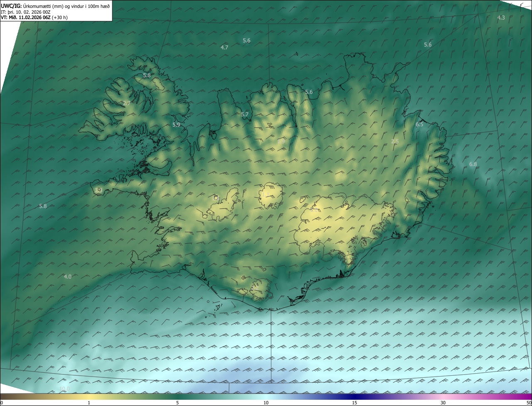Pick the pale pink band above the 30 tick
Viewport: 532px width, 406px height.
(x=443, y=396)
